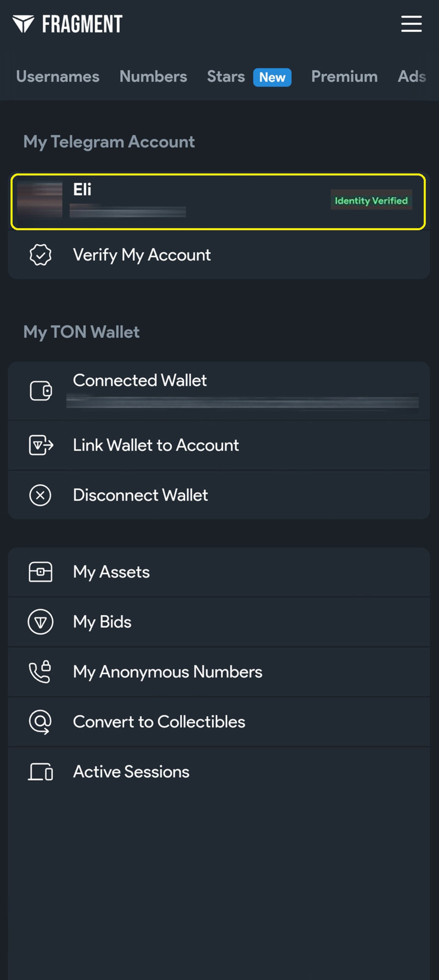Click the My Assets chest icon
Image resolution: width=439 pixels, height=980 pixels.
coord(40,572)
